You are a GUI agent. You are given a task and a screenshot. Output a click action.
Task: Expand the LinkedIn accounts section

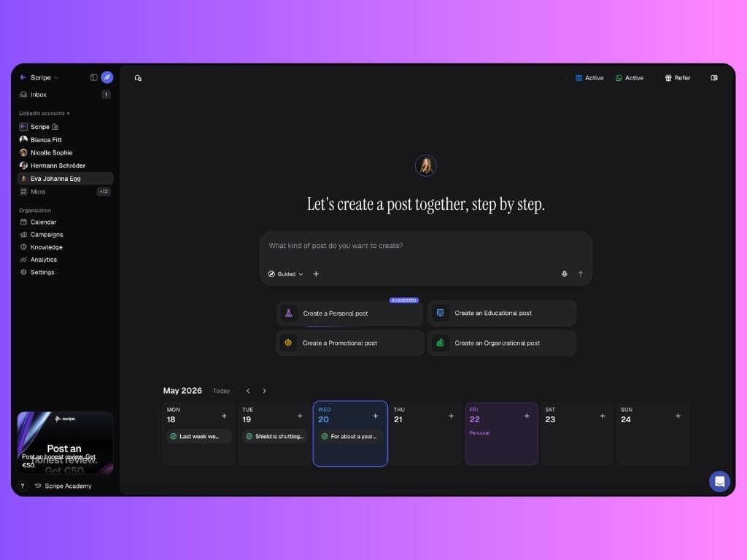44,113
